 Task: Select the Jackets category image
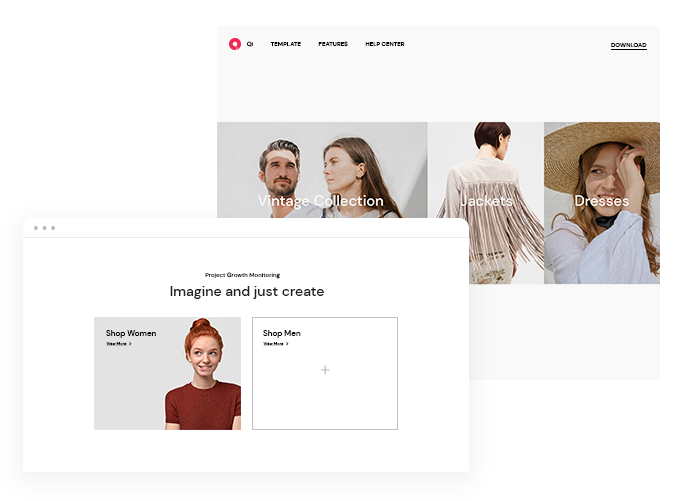coord(486,201)
